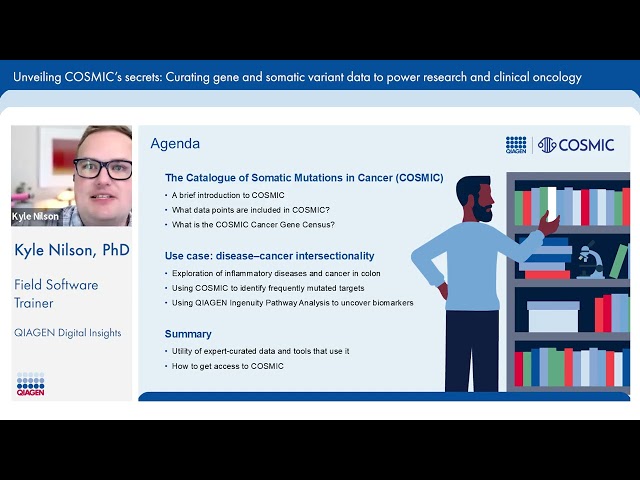Click the red QIAGEN logo under speaker info
This screenshot has height=480, width=640.
[x=31, y=384]
